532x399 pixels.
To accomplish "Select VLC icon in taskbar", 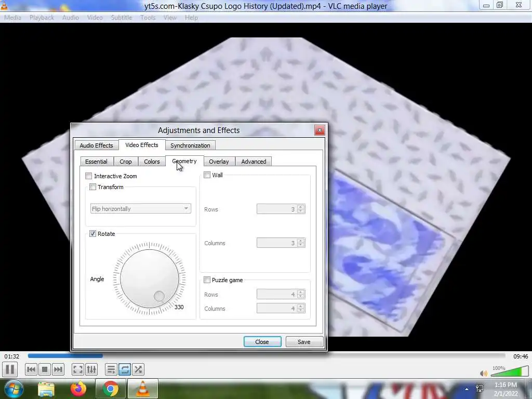I will pyautogui.click(x=143, y=389).
